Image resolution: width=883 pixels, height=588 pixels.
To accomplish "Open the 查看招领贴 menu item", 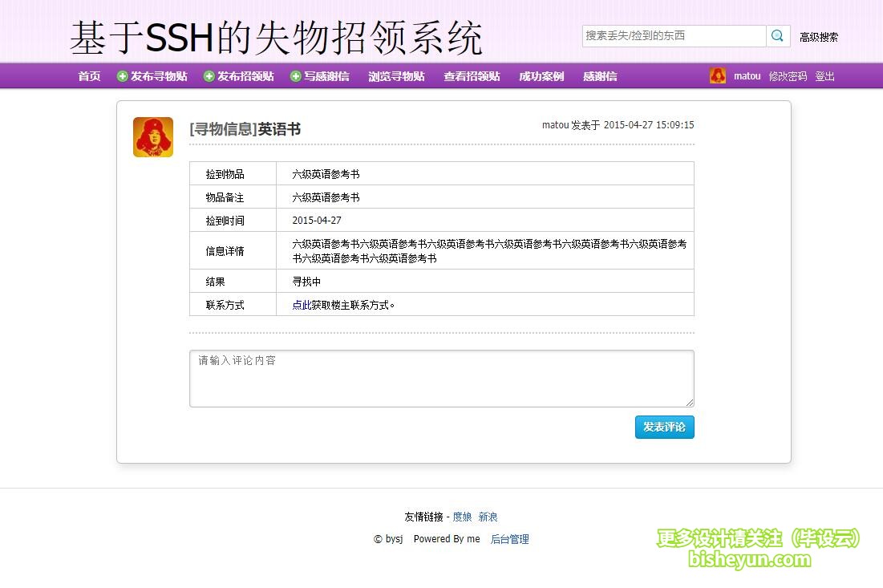I will (x=472, y=76).
